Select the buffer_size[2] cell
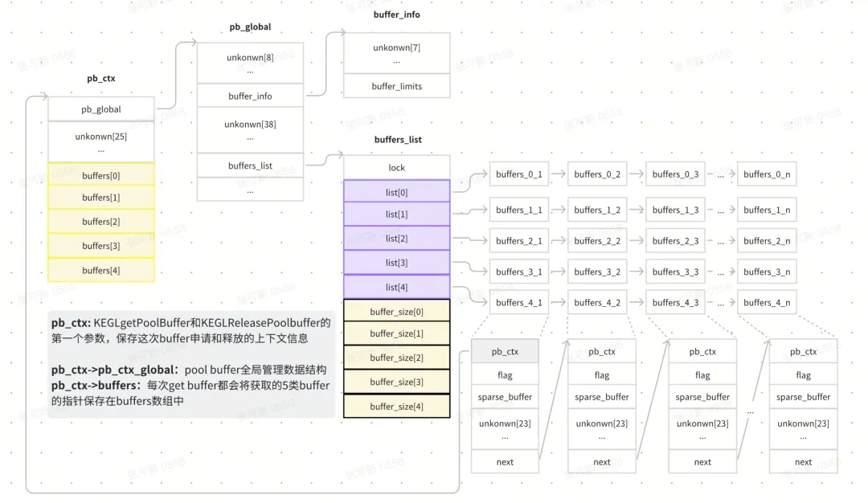The image size is (868, 503). coord(397,358)
